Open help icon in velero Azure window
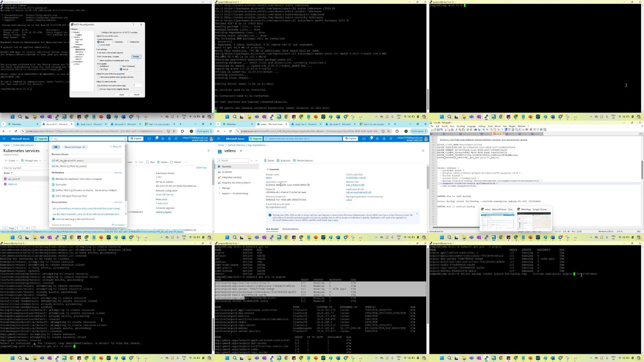 [384, 139]
